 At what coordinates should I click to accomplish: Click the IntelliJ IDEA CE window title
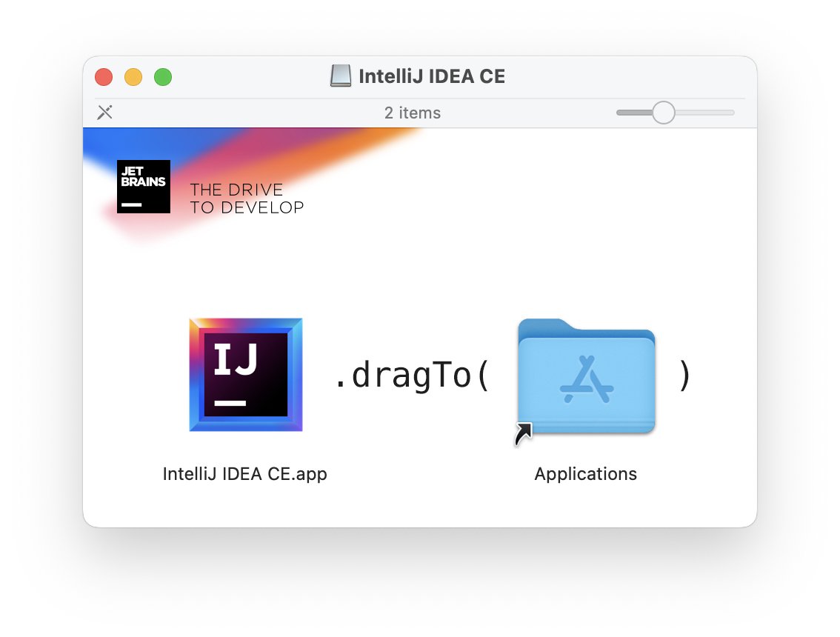[x=432, y=76]
